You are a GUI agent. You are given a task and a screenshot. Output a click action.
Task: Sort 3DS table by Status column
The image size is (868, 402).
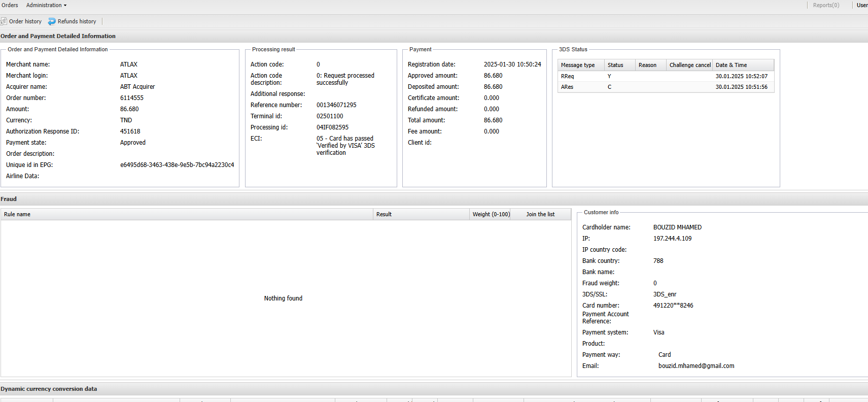coord(615,65)
